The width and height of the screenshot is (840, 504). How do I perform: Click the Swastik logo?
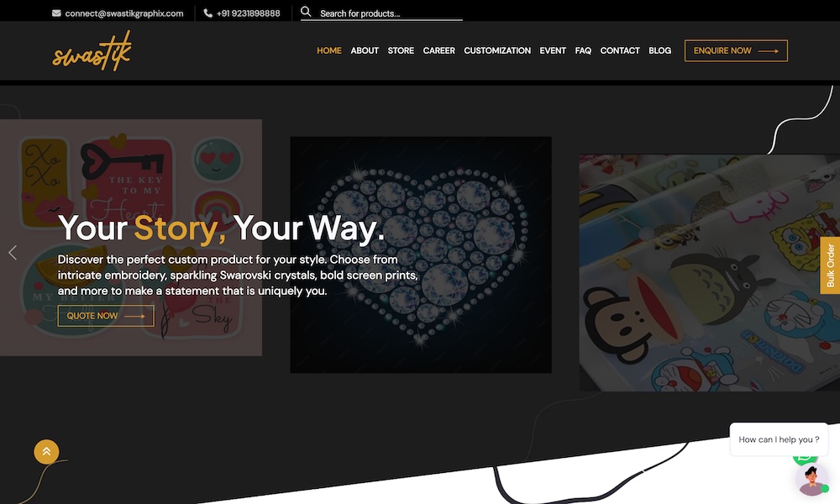pyautogui.click(x=92, y=51)
